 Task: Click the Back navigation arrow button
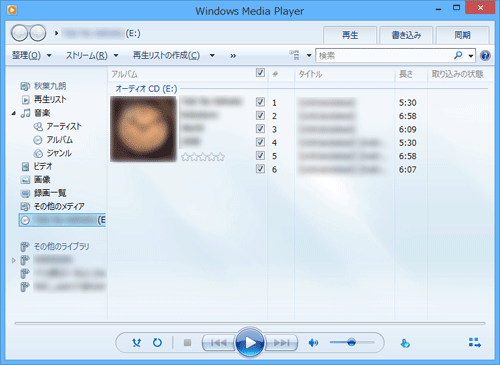(x=19, y=33)
